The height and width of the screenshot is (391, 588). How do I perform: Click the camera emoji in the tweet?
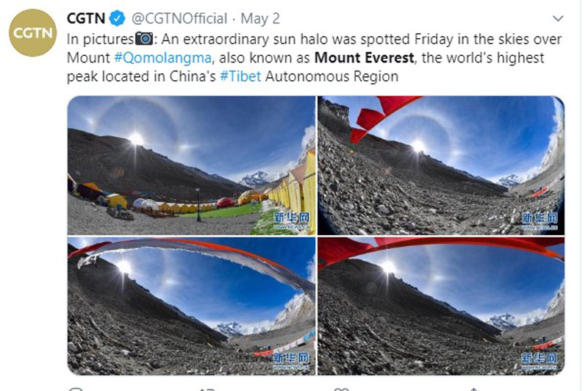tap(144, 39)
